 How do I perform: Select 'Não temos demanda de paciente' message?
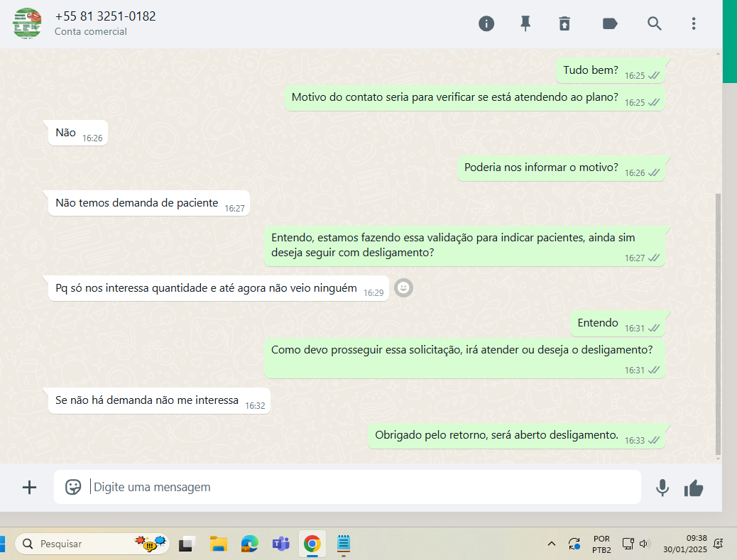coord(149,203)
